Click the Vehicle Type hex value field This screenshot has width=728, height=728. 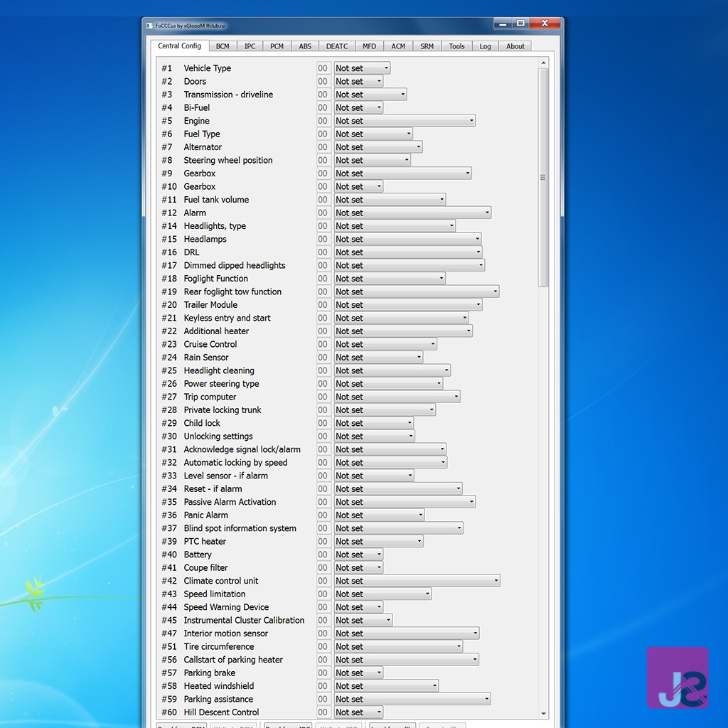pos(323,68)
